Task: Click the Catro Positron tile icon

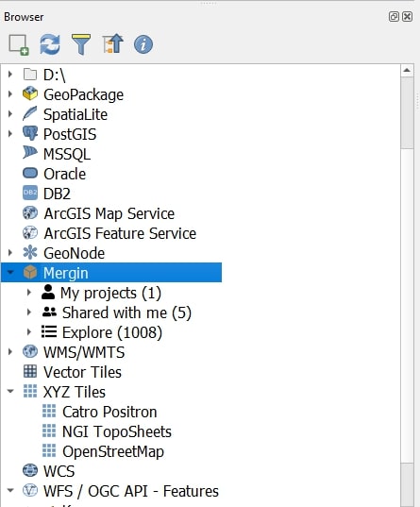Action: 49,411
